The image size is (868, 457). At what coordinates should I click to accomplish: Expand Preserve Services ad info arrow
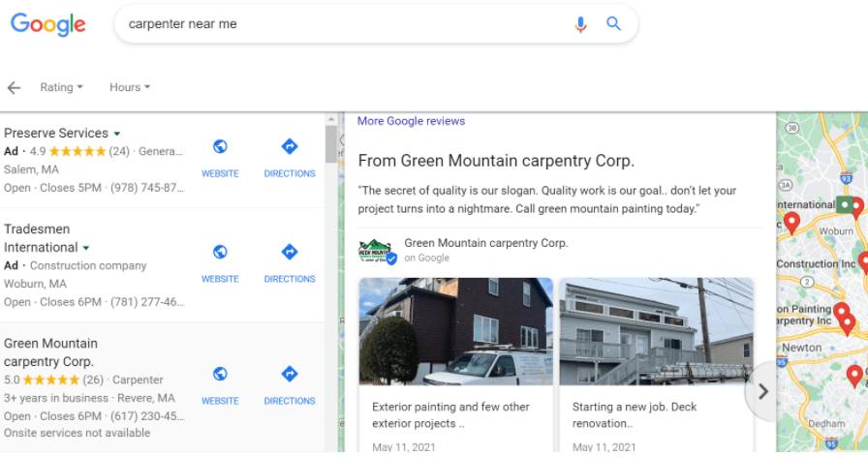(x=117, y=134)
